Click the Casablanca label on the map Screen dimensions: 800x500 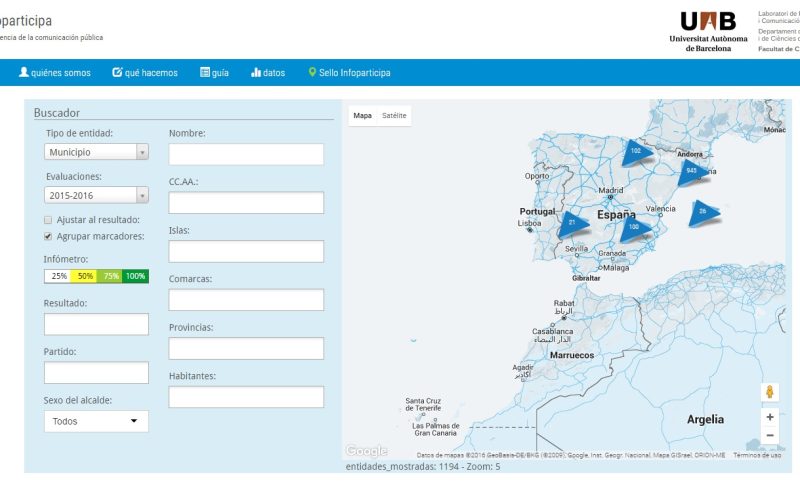(x=553, y=332)
